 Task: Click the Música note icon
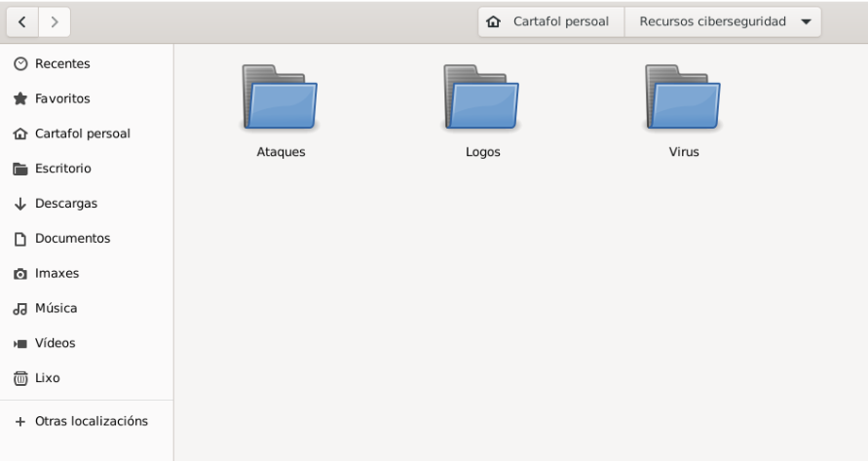click(x=20, y=309)
